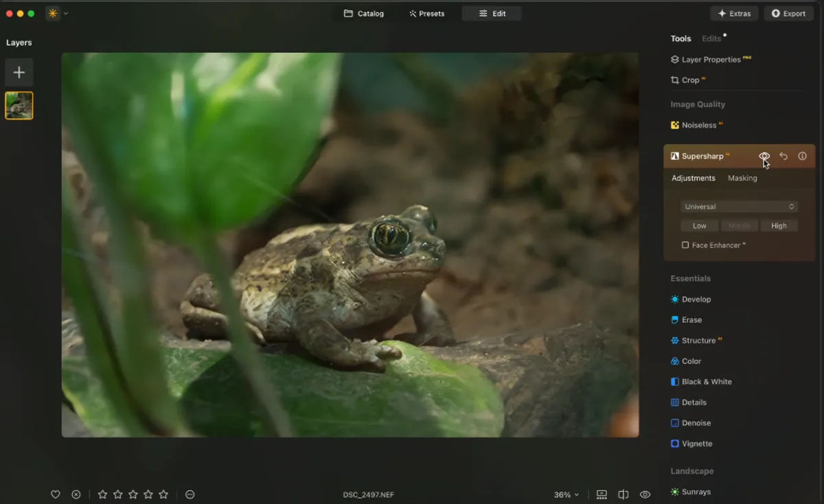Set Supersharp strength to High
Screen dimensions: 824x504
pos(779,225)
